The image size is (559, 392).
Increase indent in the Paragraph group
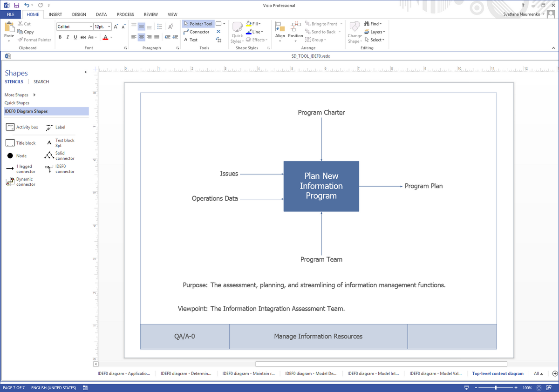(x=176, y=37)
